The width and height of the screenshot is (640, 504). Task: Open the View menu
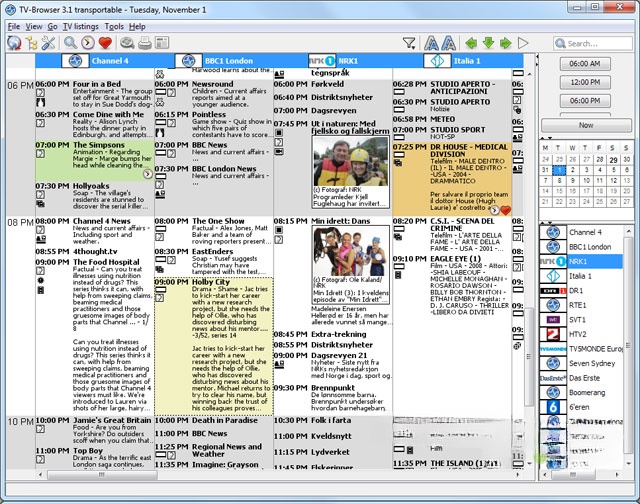point(34,27)
